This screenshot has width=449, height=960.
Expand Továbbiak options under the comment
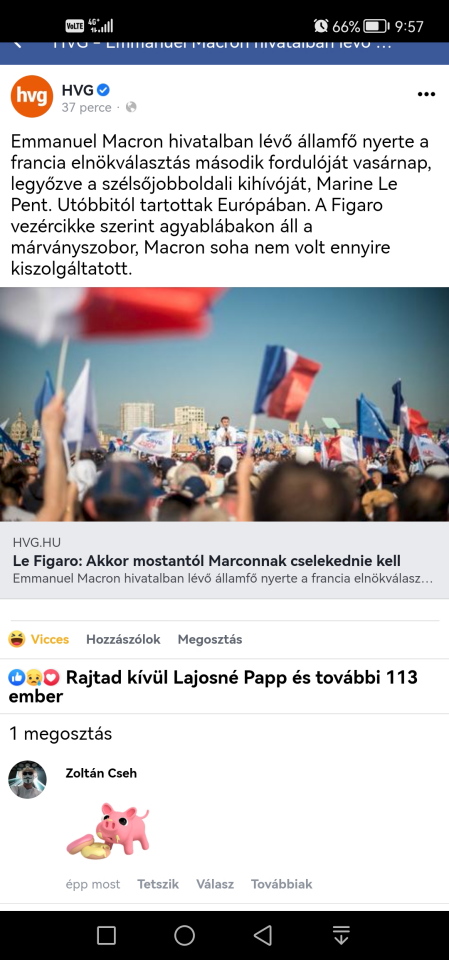coord(281,884)
